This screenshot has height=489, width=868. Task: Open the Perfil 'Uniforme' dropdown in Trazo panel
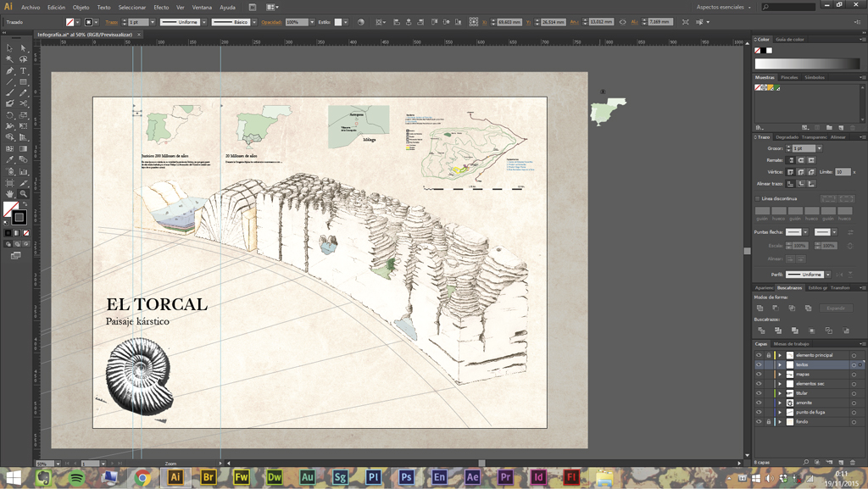(x=827, y=275)
